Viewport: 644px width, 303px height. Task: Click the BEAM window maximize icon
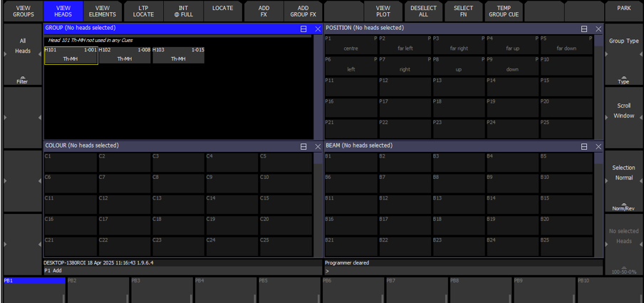(585, 147)
